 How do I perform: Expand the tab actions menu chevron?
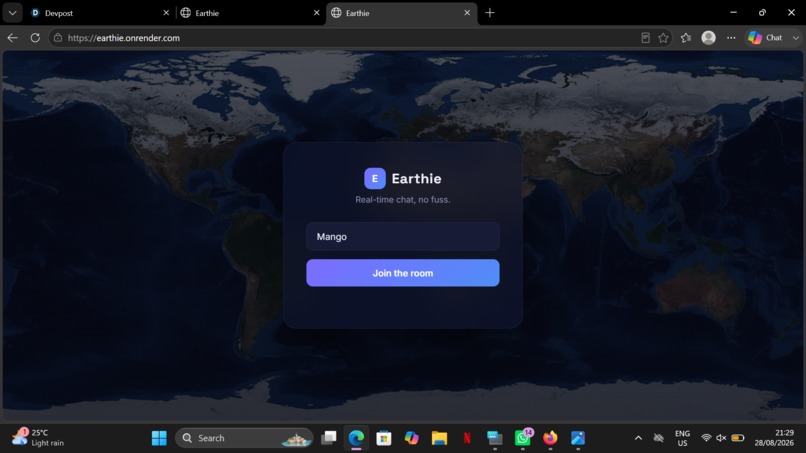(x=12, y=13)
